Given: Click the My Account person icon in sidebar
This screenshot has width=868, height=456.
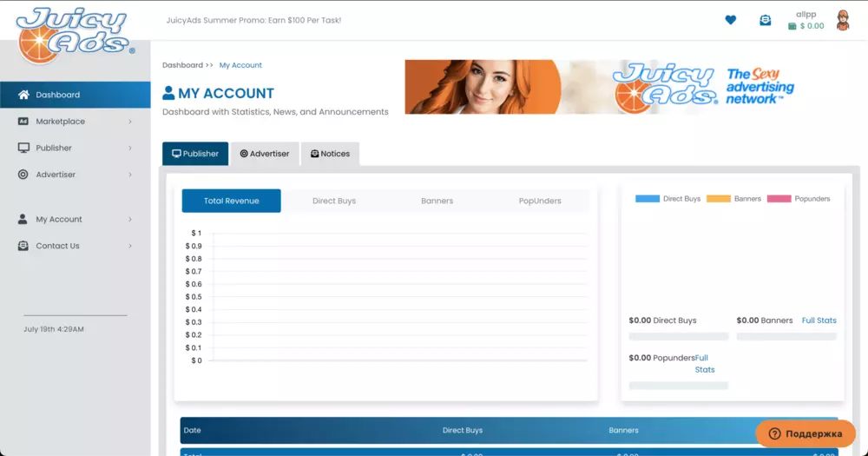Looking at the screenshot, I should 23,219.
